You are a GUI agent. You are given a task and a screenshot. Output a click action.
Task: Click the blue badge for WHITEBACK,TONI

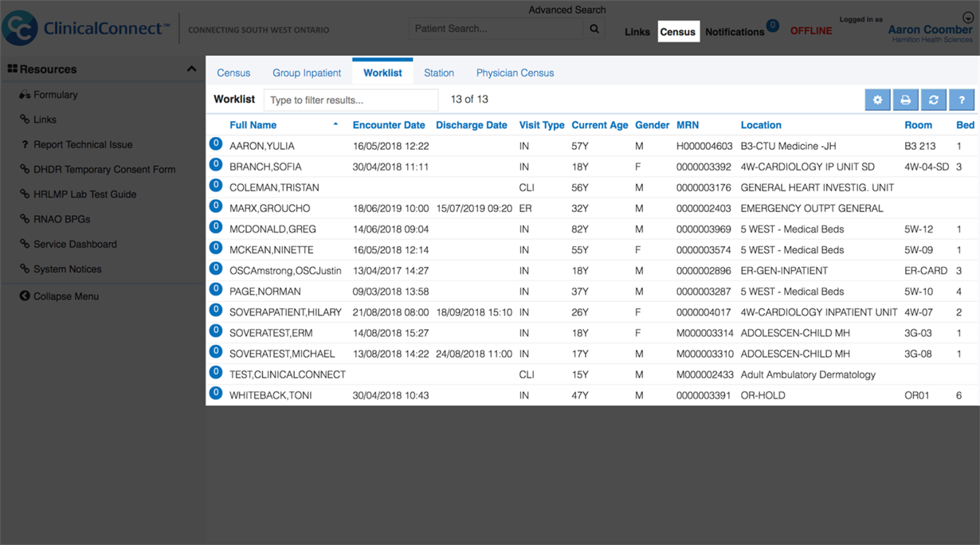[x=215, y=392]
